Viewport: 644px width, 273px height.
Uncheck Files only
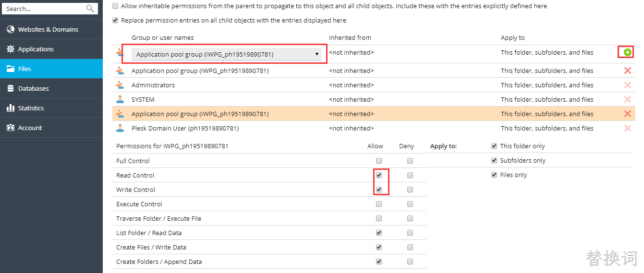coord(494,175)
